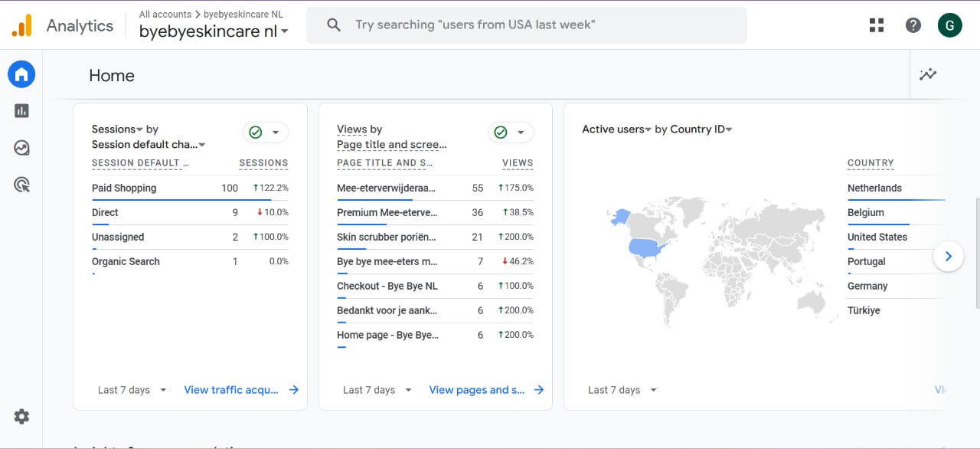Open the View traffic acquisition link

(231, 390)
